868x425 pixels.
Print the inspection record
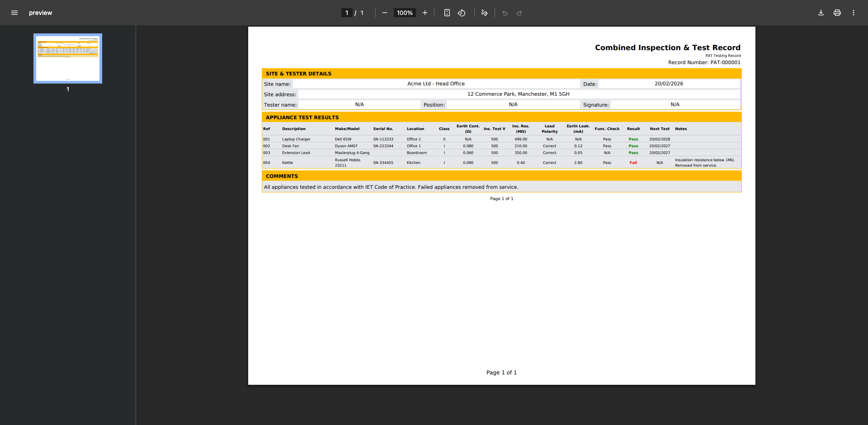coord(837,13)
